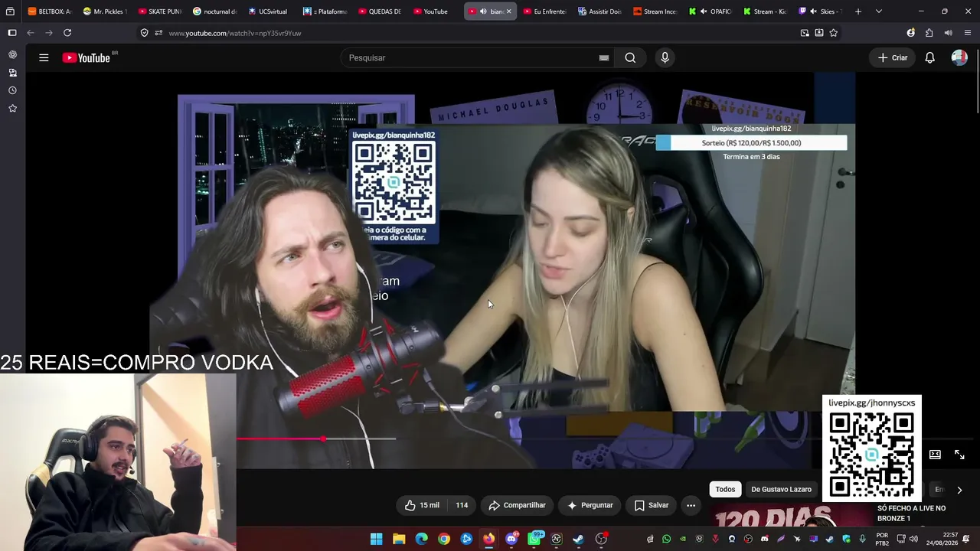Image resolution: width=980 pixels, height=551 pixels.
Task: Open the on-screen keyboard in search box
Action: pyautogui.click(x=604, y=57)
